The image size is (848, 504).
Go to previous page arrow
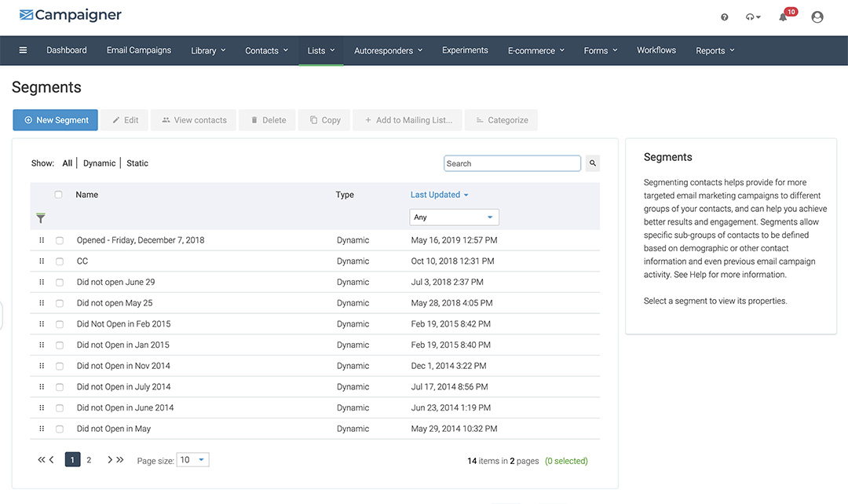tap(51, 460)
